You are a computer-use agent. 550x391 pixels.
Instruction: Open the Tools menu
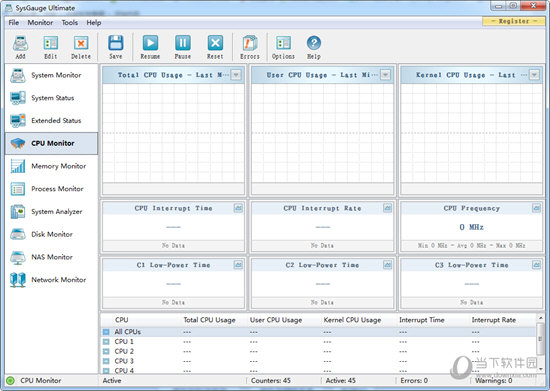click(70, 22)
